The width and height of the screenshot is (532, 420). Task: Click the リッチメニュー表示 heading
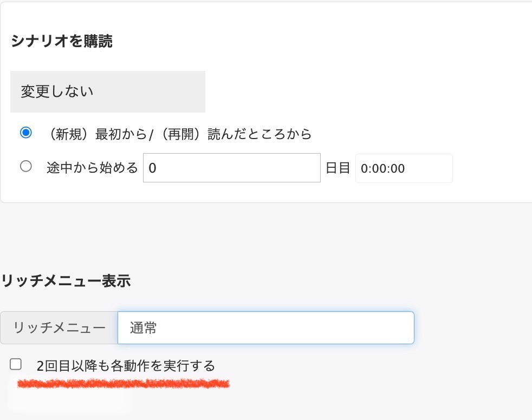tap(66, 281)
